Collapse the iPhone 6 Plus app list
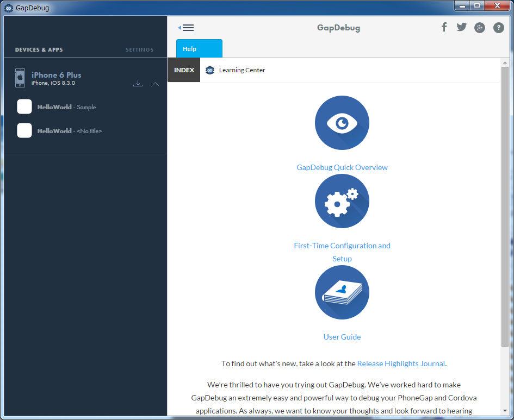 [155, 84]
